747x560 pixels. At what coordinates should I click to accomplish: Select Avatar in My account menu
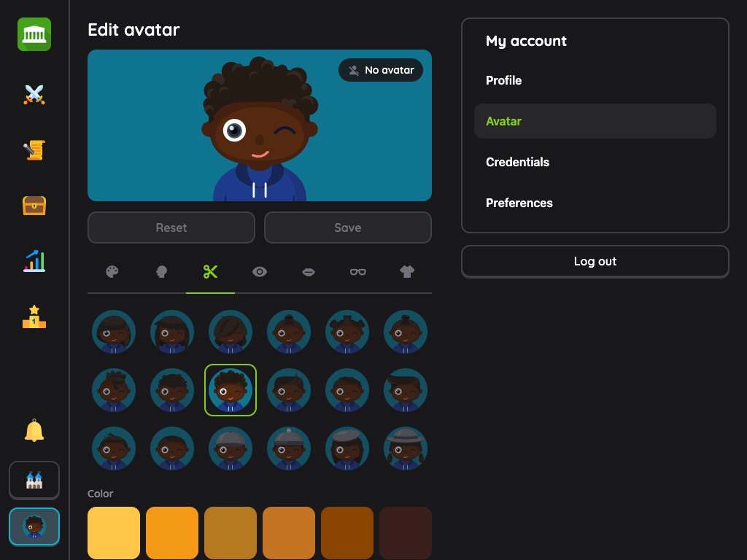(x=595, y=122)
